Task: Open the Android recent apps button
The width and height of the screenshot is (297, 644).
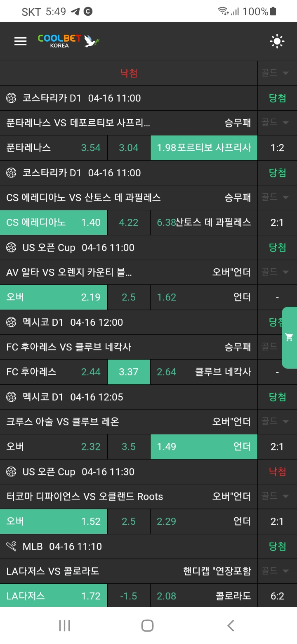Action: (x=64, y=625)
